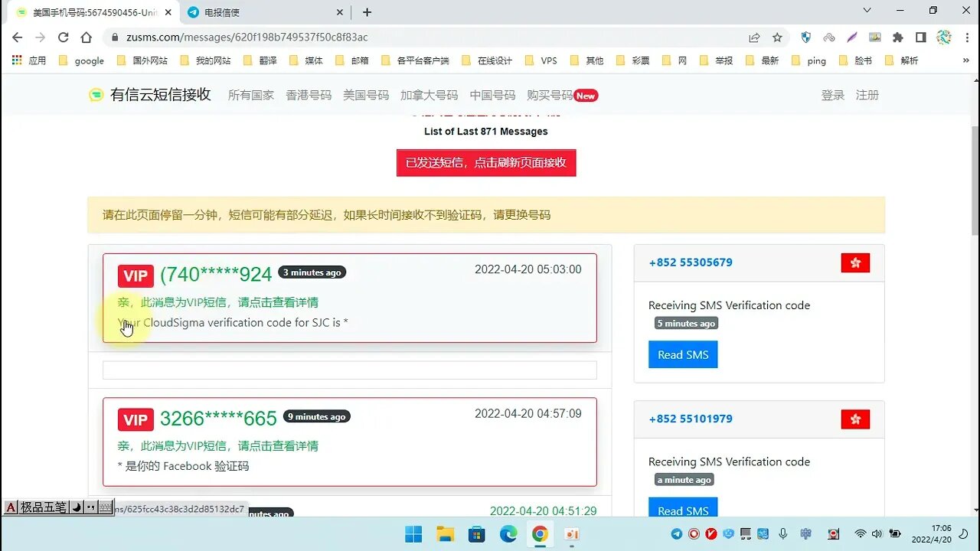Open Microsoft Edge from the taskbar
This screenshot has height=551, width=980.
[x=508, y=534]
